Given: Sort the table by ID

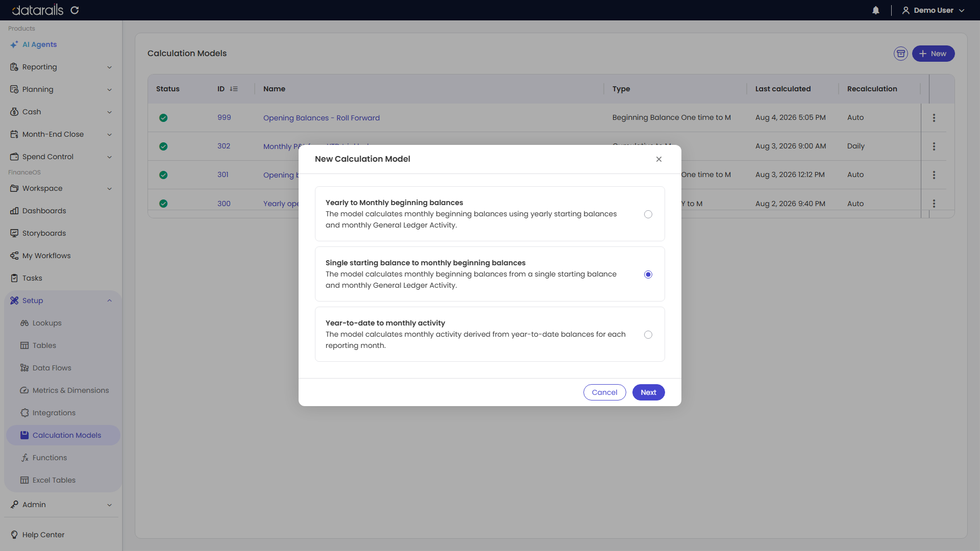Looking at the screenshot, I should (x=234, y=89).
